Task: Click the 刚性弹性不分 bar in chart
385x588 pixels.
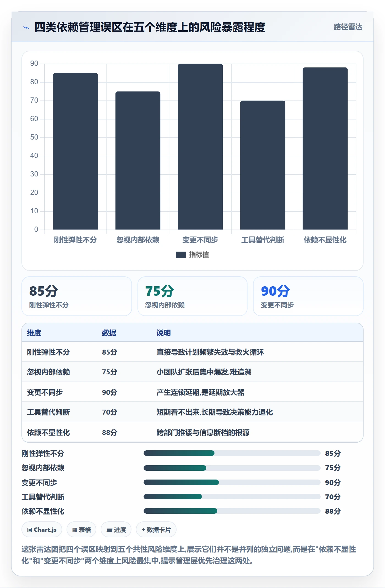Action: pos(75,151)
